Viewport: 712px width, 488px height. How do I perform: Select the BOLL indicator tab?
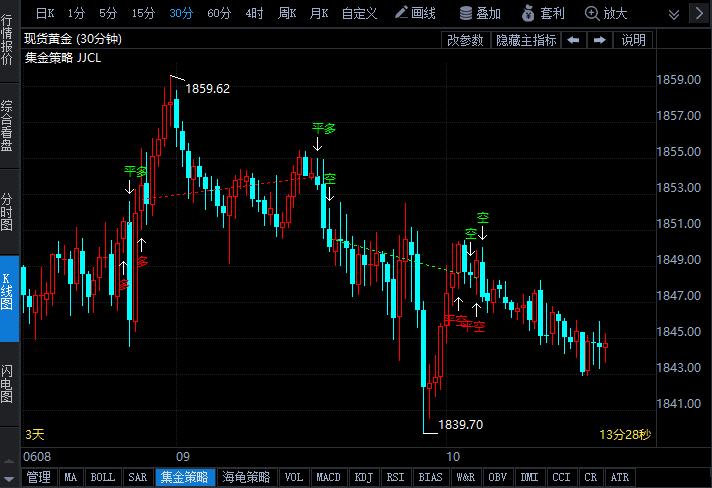pyautogui.click(x=103, y=478)
